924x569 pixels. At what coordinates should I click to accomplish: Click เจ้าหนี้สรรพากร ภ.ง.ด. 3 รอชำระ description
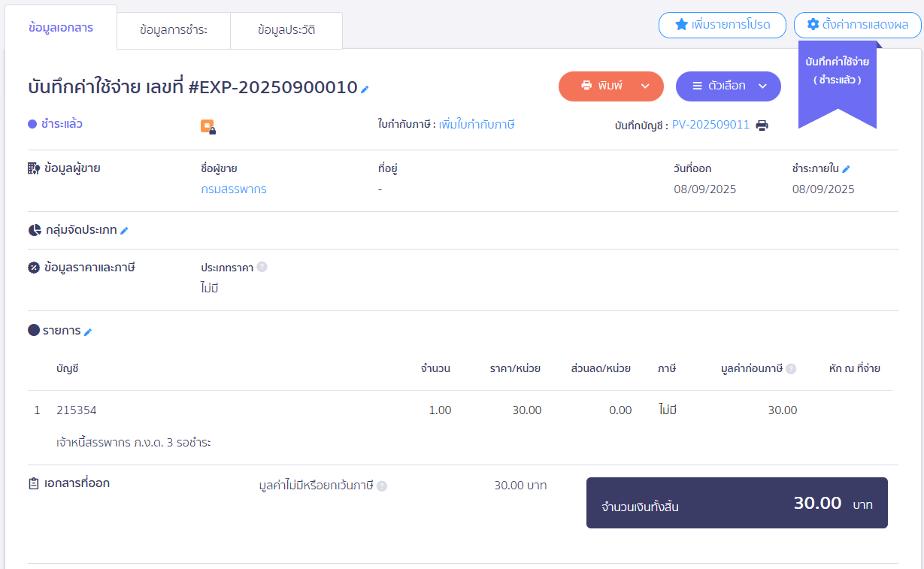tap(134, 442)
